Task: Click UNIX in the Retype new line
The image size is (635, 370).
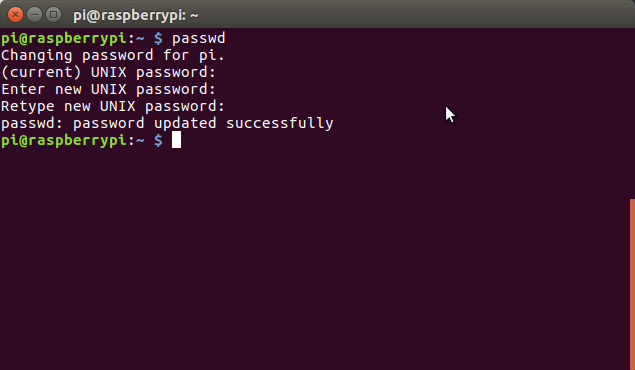Action: point(117,106)
